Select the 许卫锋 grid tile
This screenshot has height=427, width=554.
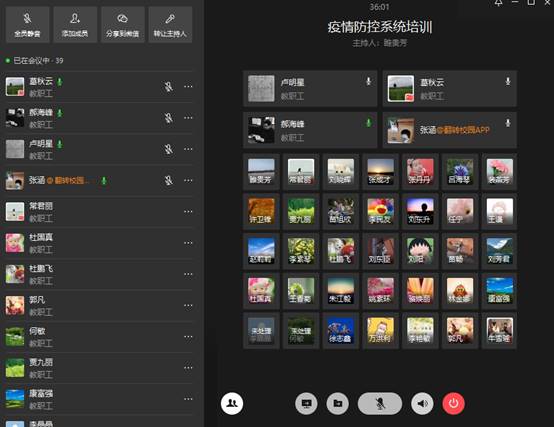tap(261, 211)
